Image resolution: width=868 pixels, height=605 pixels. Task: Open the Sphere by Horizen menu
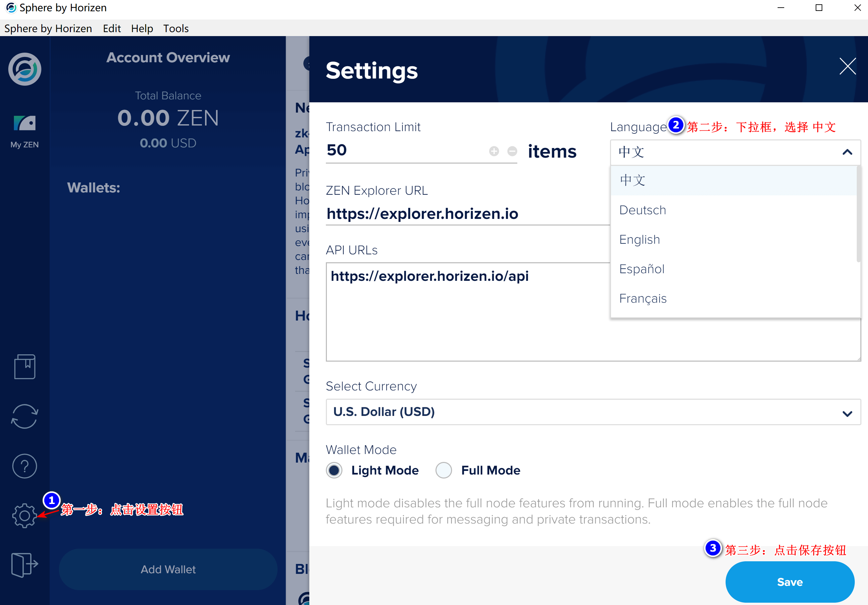tap(48, 28)
